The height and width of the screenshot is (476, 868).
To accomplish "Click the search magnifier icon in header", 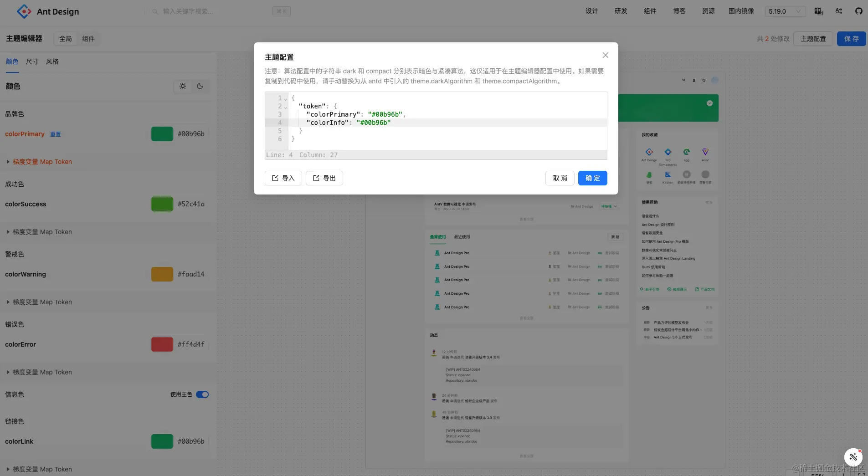I will click(x=155, y=11).
